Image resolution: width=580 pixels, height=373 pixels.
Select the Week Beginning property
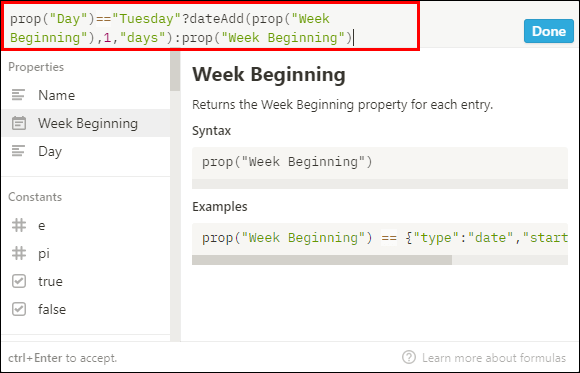(x=86, y=123)
